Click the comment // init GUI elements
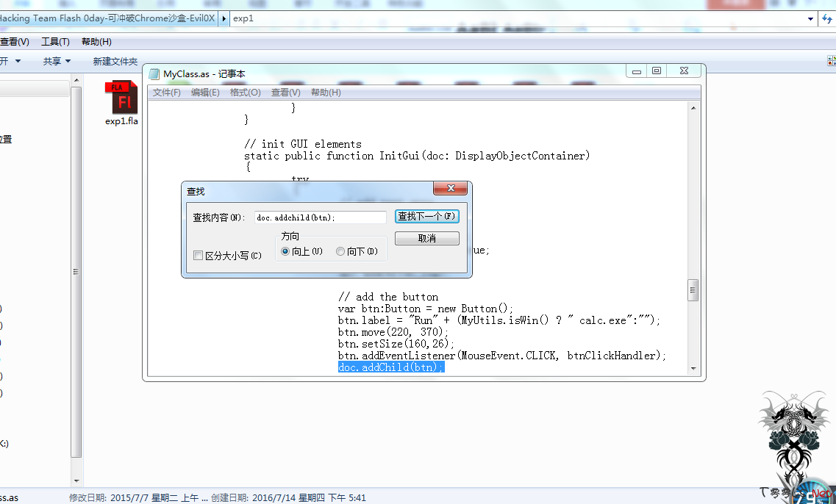836x504 pixels. 303,144
